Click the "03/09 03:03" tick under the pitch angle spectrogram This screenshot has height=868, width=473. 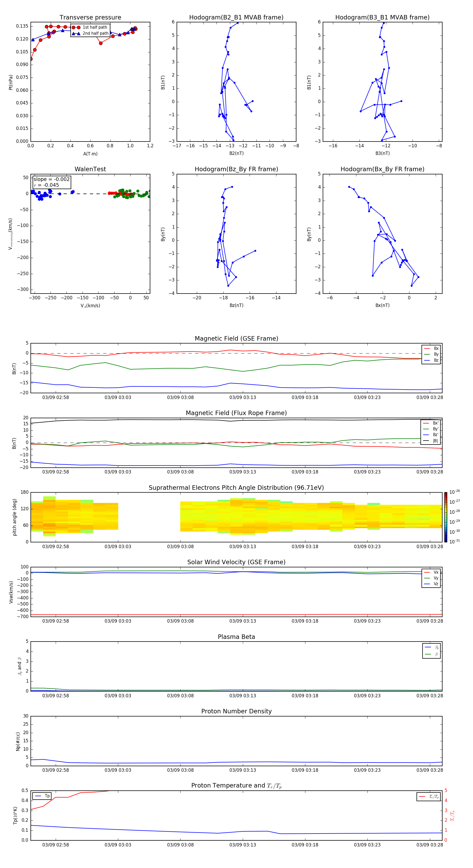point(118,547)
